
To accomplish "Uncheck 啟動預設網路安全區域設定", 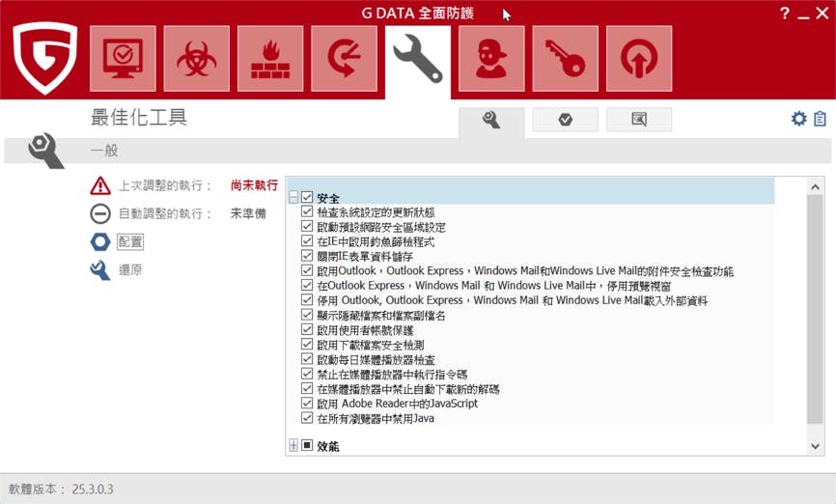I will coord(307,227).
